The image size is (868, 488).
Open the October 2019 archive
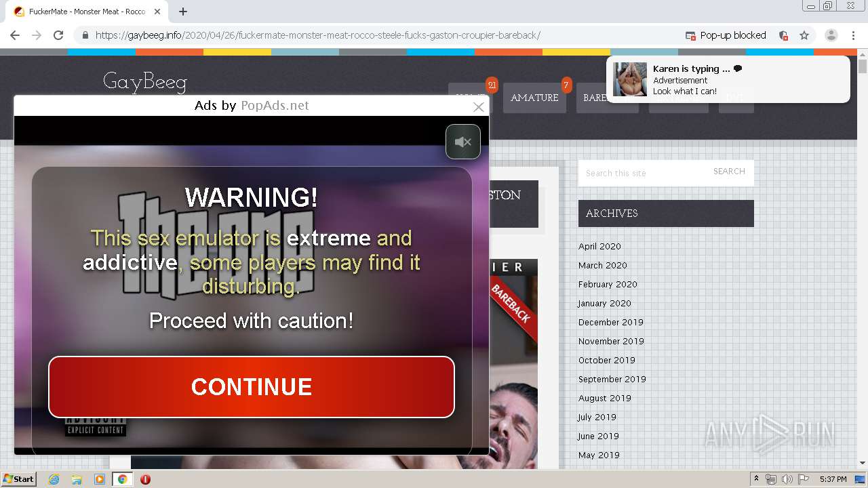tap(607, 360)
